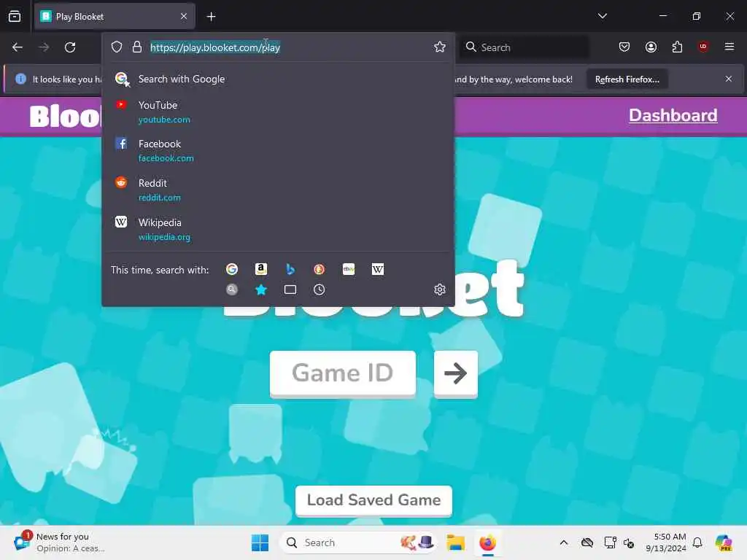
Task: Select the Play Blooket tab
Action: (115, 17)
